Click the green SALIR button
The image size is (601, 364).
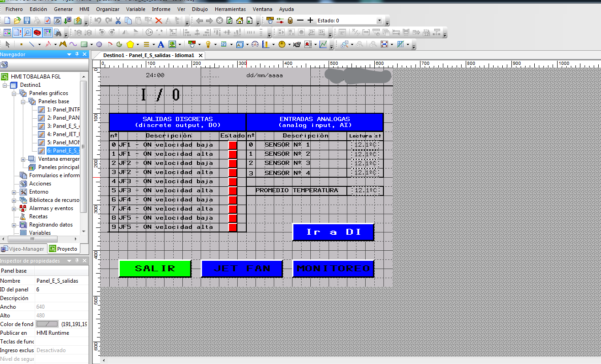tap(155, 269)
